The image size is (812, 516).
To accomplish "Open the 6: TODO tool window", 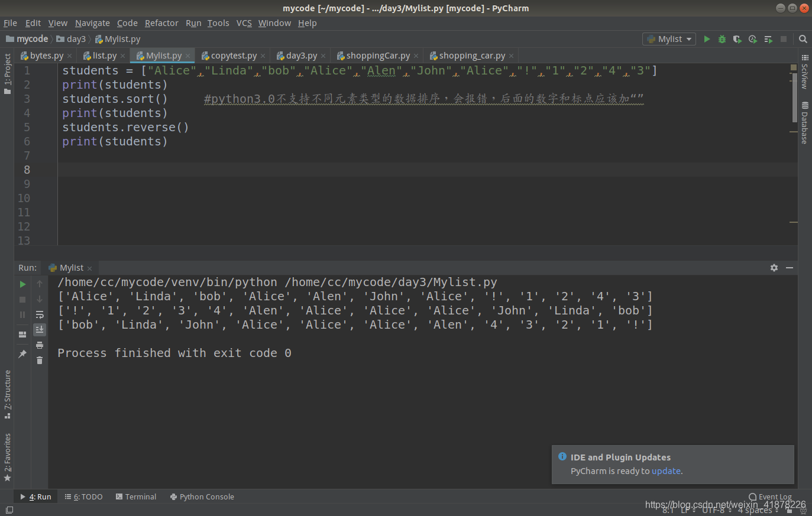I will coord(83,497).
